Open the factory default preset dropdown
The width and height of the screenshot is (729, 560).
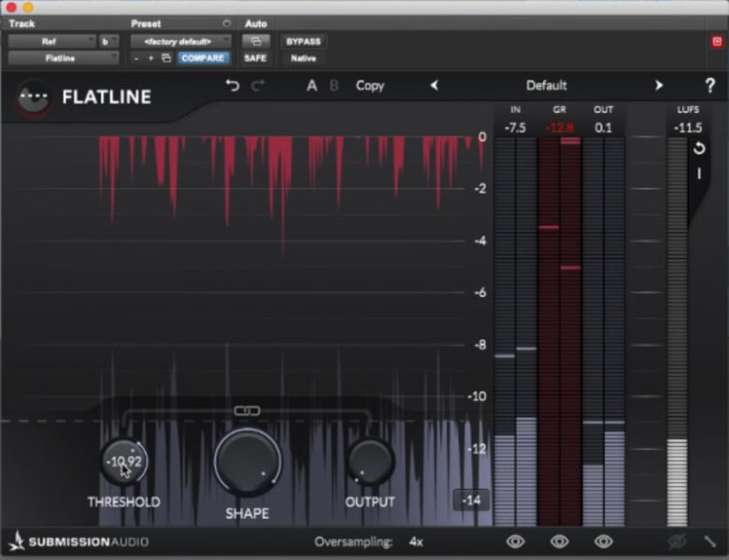coord(180,41)
